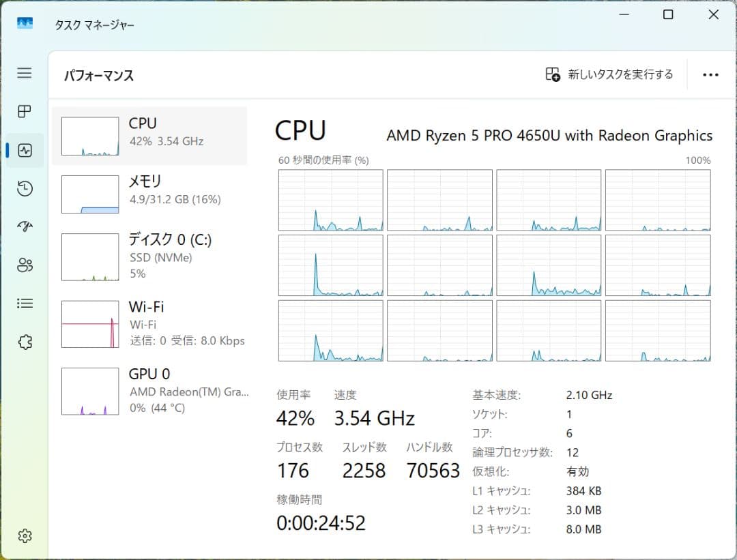This screenshot has height=560, width=737.
Task: Open the ellipsis more options menu
Action: click(710, 74)
